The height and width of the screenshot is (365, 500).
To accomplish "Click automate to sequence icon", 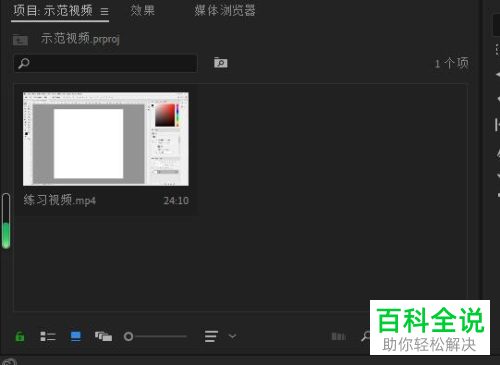I will 338,336.
